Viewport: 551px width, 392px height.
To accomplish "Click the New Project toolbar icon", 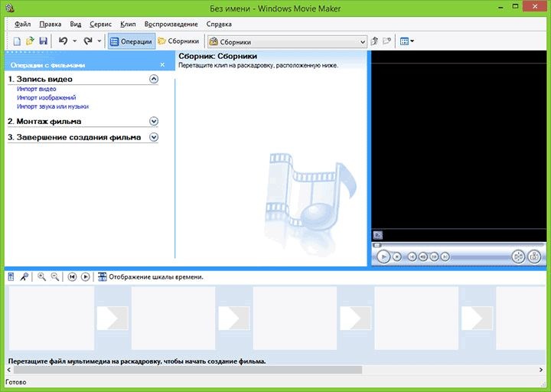I will (x=17, y=41).
